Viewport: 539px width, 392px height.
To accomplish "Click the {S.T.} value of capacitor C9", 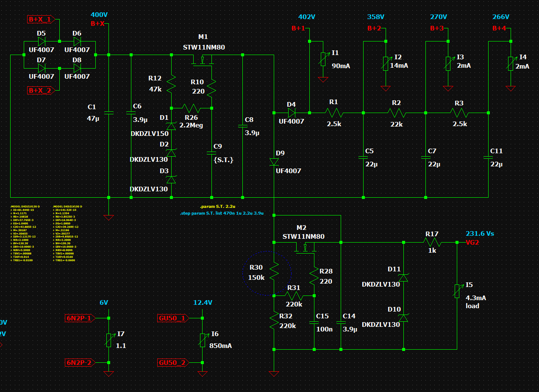I will [x=224, y=160].
